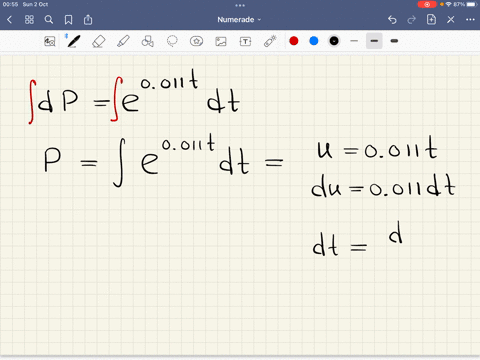Viewport: 480px width, 360px height.
Task: Open the share/export menu
Action: coord(88,20)
